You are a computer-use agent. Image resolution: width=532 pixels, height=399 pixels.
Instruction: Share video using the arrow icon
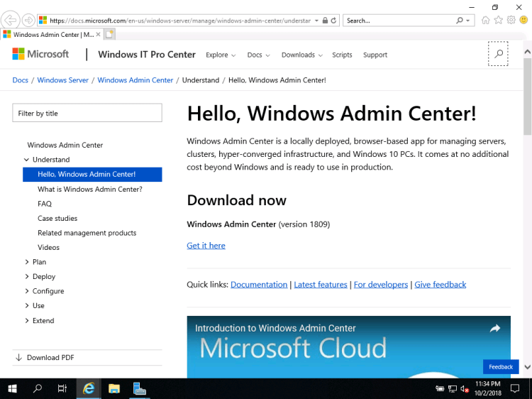point(494,328)
